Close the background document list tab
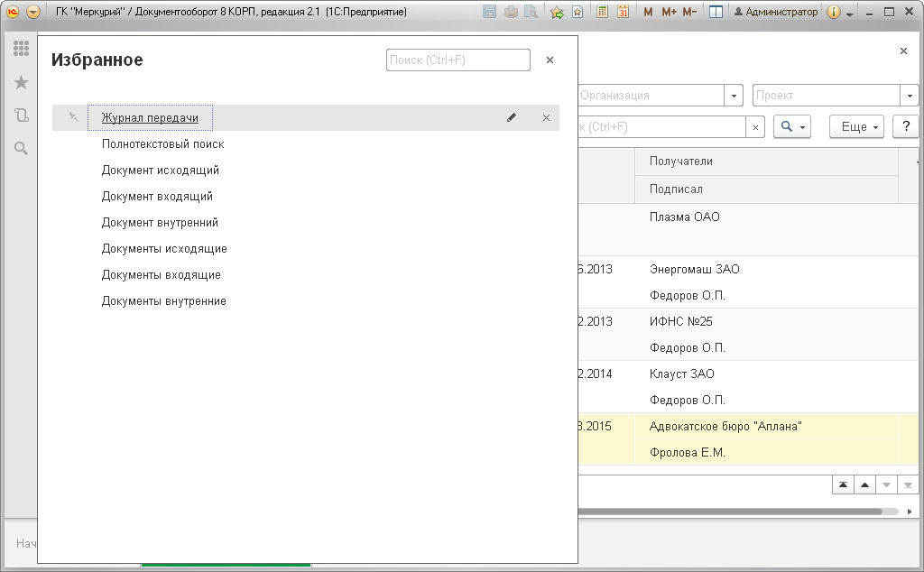This screenshot has height=572, width=924. point(903,51)
